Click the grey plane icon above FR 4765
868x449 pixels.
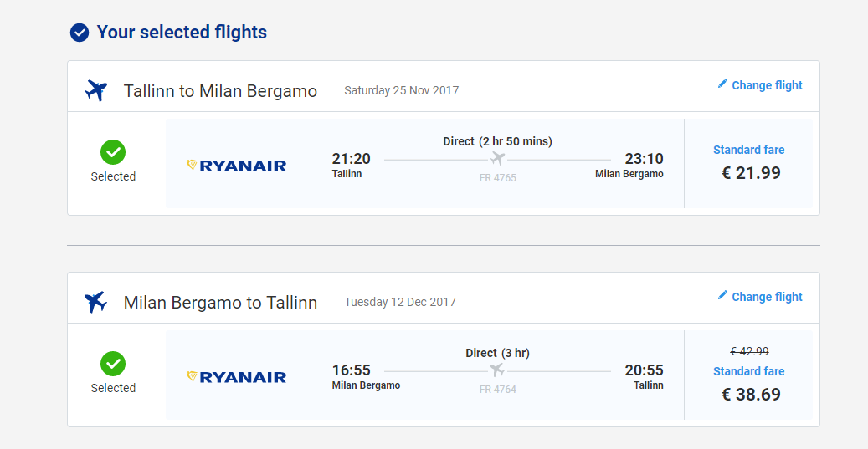(498, 159)
